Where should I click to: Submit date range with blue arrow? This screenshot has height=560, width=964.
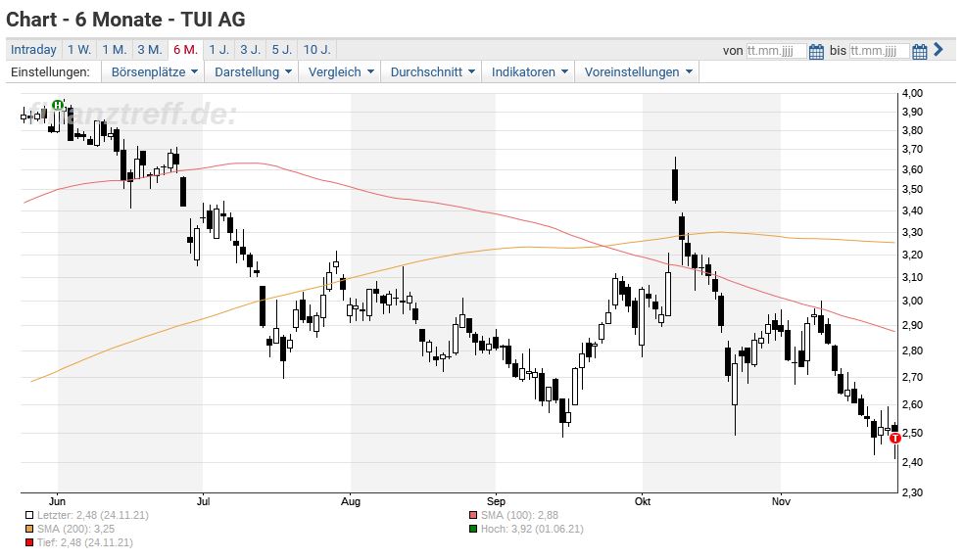click(939, 50)
